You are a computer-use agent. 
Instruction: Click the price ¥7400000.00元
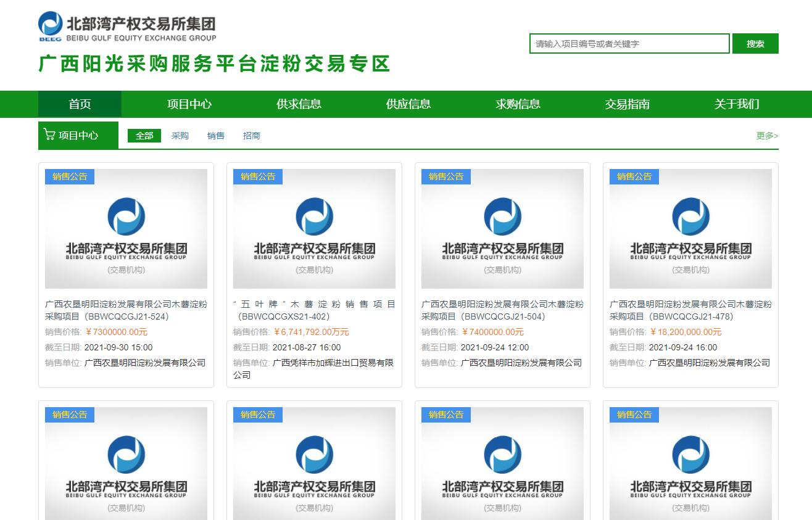(x=492, y=332)
